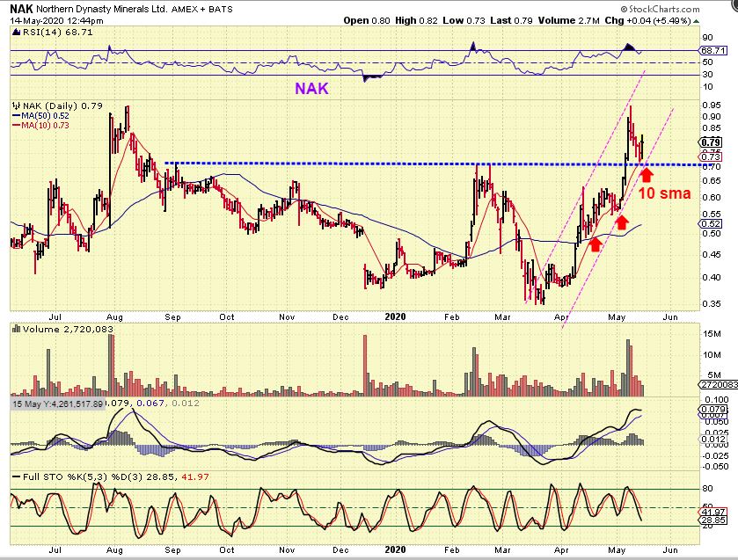Click the AMEX + BATS exchange label
This screenshot has width=738, height=560.
coord(202,9)
